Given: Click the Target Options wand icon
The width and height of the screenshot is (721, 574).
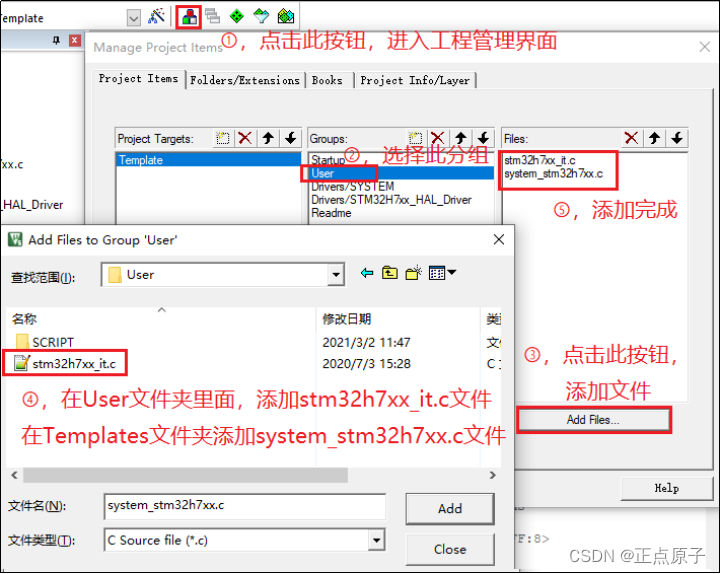Looking at the screenshot, I should click(156, 17).
